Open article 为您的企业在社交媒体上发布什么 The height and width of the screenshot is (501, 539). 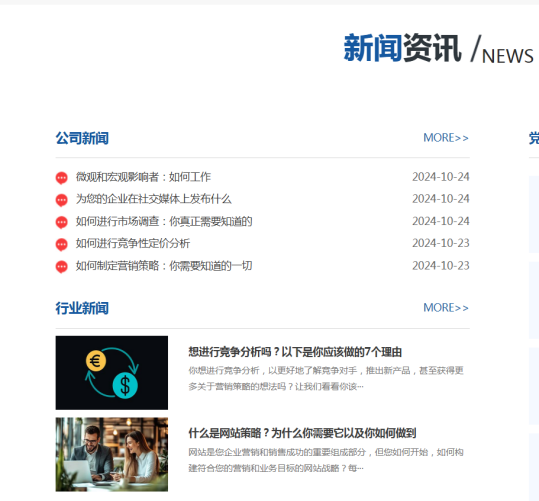tap(154, 199)
